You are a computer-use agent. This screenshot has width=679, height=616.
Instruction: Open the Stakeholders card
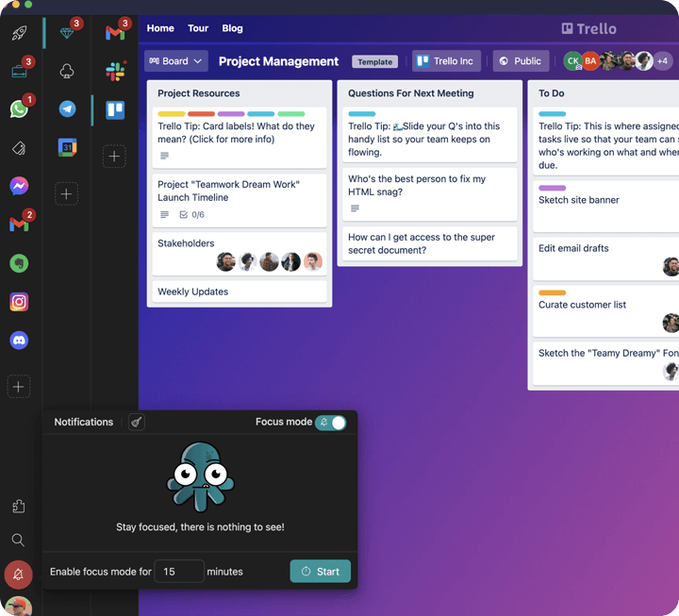[x=240, y=254]
